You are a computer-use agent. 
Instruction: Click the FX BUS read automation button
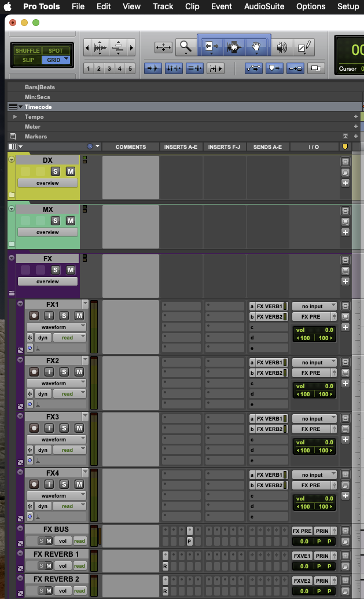pos(79,541)
